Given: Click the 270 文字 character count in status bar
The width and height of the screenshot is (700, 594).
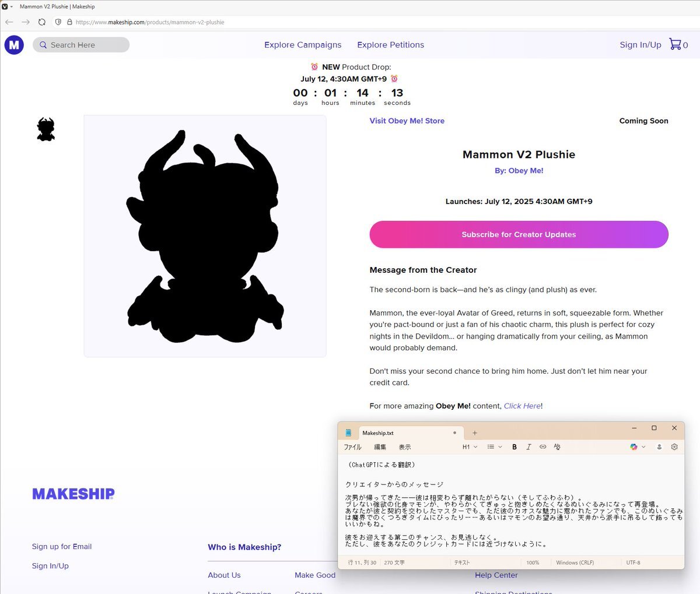Looking at the screenshot, I should (x=394, y=563).
